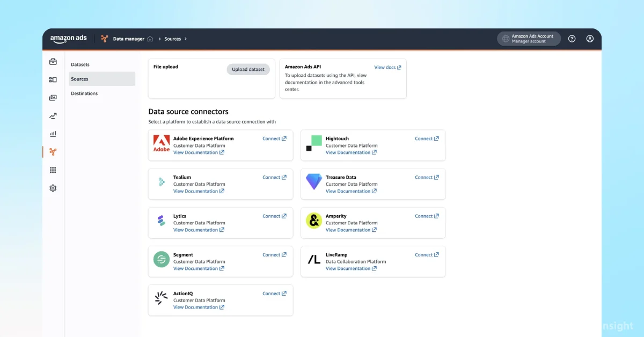Screen dimensions: 644x337
Task: View Documentation for Hightouch
Action: (x=351, y=152)
